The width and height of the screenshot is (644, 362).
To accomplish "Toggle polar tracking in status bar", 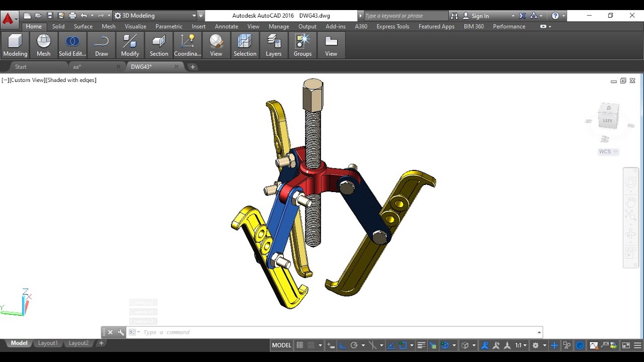I will pyautogui.click(x=354, y=345).
